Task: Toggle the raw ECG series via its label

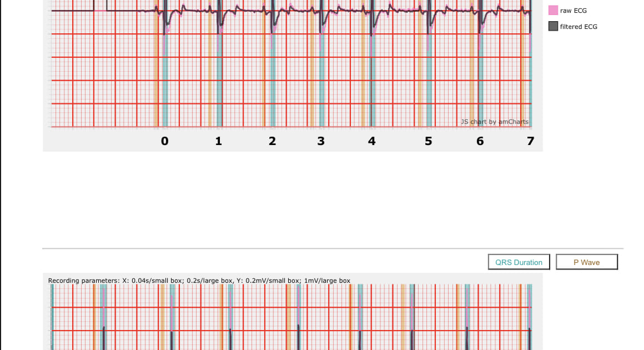Action: [x=573, y=11]
